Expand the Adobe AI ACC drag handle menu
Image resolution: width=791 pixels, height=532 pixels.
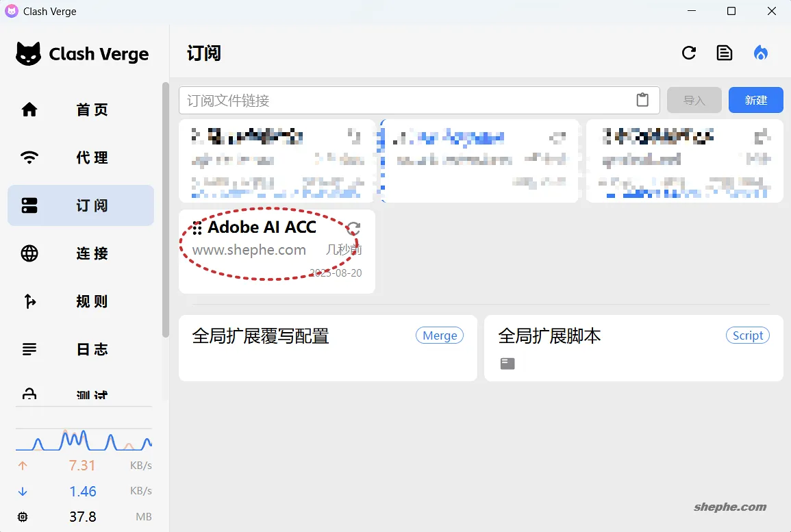coord(197,227)
